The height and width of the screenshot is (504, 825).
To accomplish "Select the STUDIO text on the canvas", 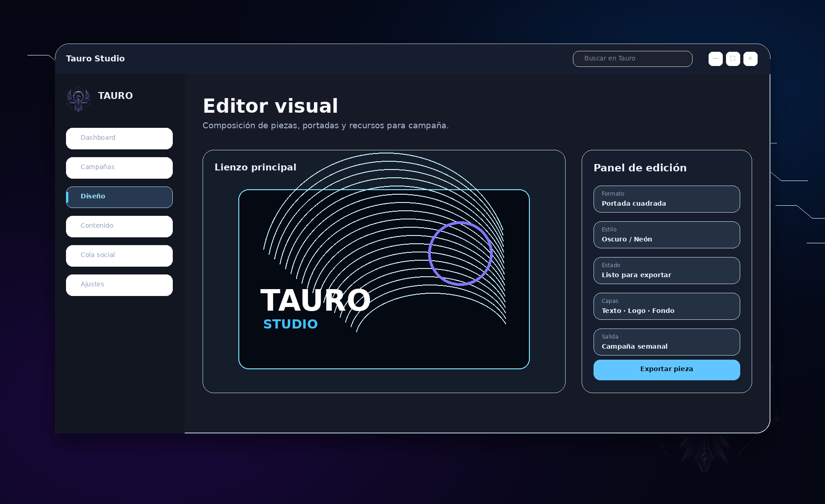I will (291, 324).
